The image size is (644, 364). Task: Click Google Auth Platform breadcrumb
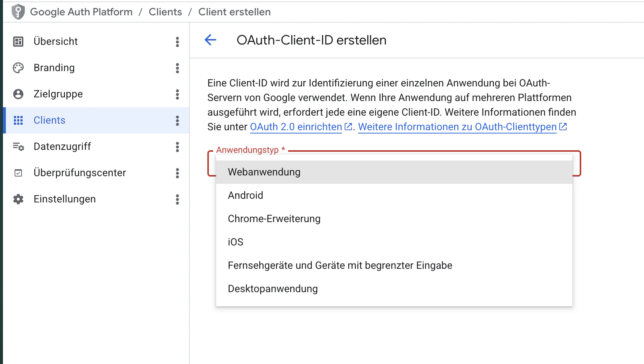[x=81, y=12]
